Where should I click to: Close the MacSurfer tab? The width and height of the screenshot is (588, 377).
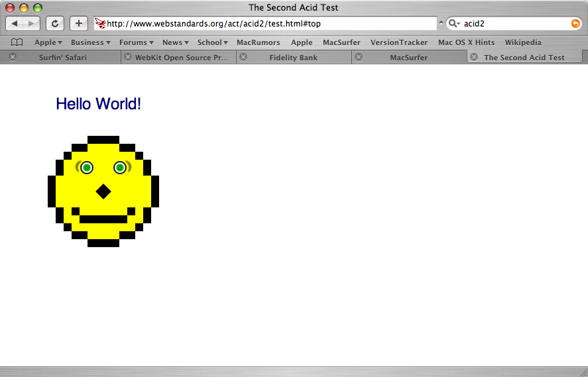click(x=359, y=57)
